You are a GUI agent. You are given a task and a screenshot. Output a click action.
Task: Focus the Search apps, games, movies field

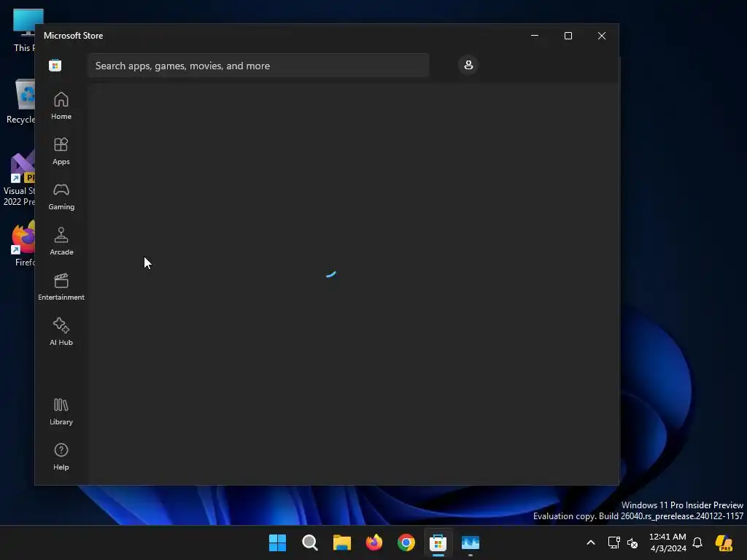[x=258, y=66]
